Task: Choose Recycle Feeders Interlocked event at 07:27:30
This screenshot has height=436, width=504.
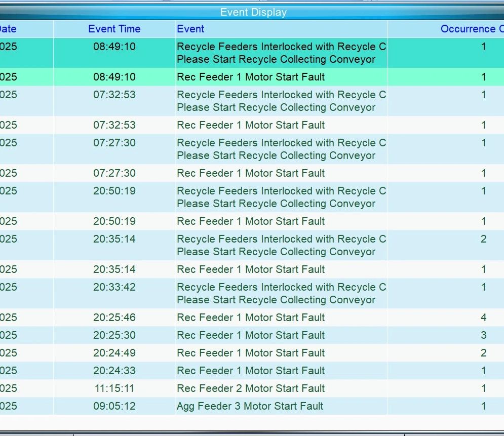Action: point(281,149)
